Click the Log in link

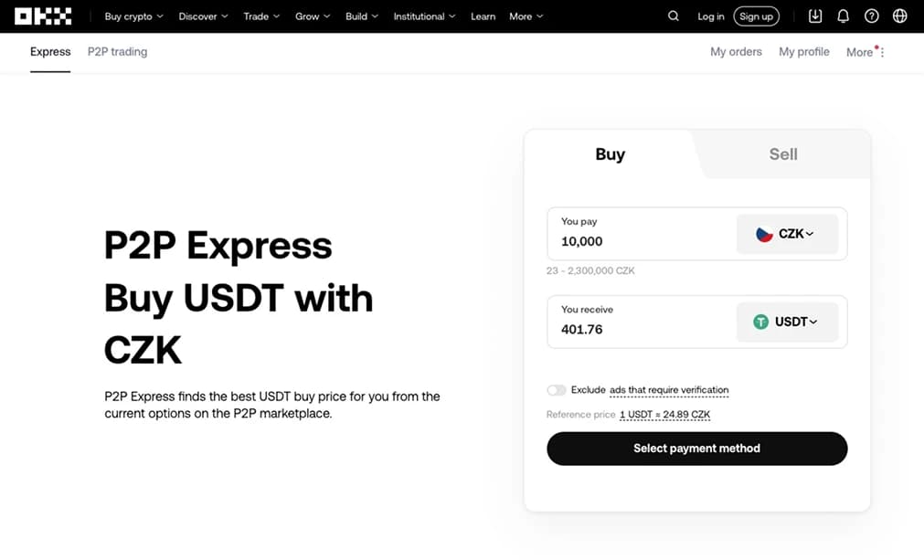[x=710, y=16]
